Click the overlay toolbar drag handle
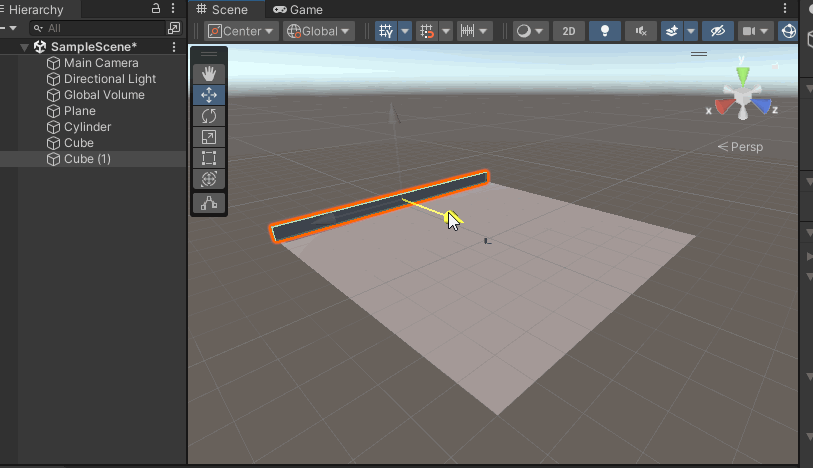Screen dimensions: 813x468 (699, 54)
